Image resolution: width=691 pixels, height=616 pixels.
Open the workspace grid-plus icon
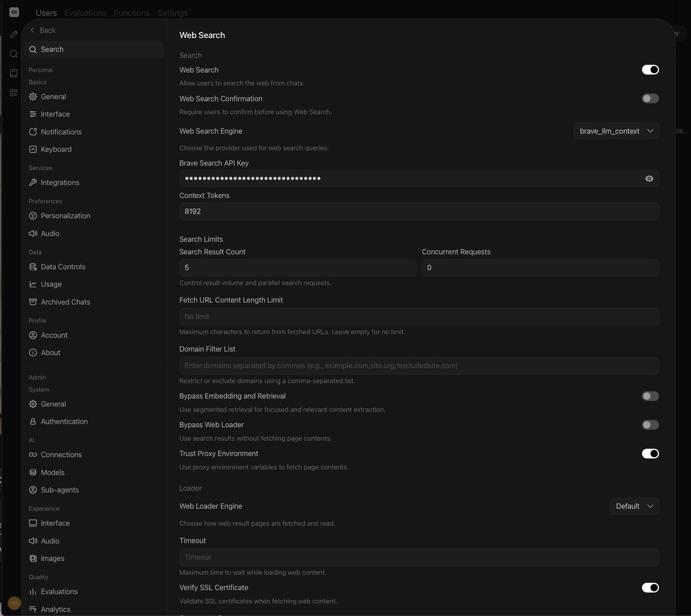pyautogui.click(x=14, y=93)
